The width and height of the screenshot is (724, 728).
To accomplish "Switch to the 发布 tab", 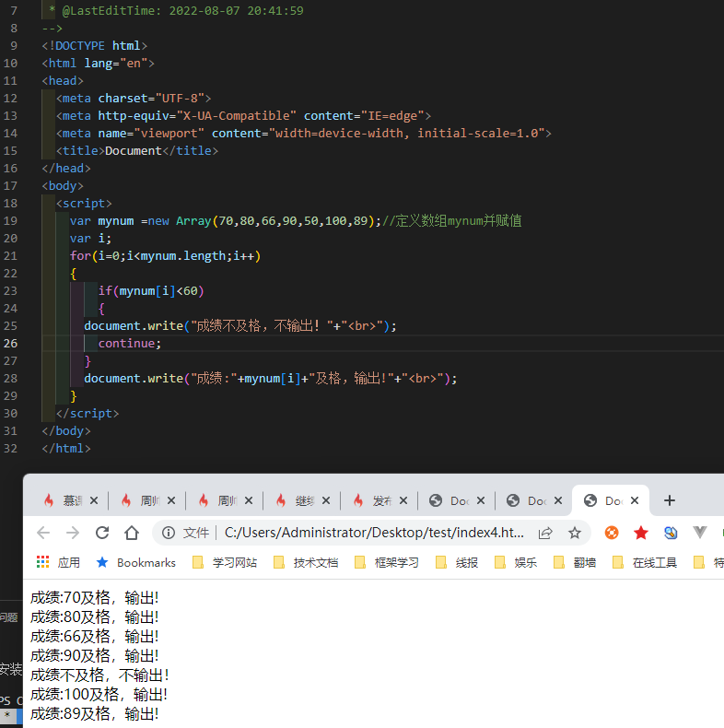I will [374, 500].
